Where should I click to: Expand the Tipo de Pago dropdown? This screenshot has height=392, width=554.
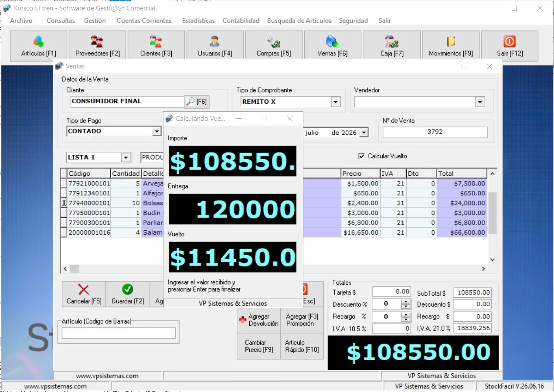click(156, 131)
